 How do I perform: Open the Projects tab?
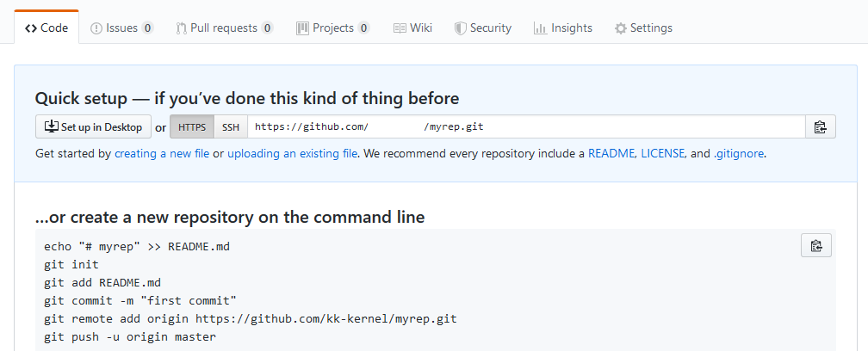332,28
